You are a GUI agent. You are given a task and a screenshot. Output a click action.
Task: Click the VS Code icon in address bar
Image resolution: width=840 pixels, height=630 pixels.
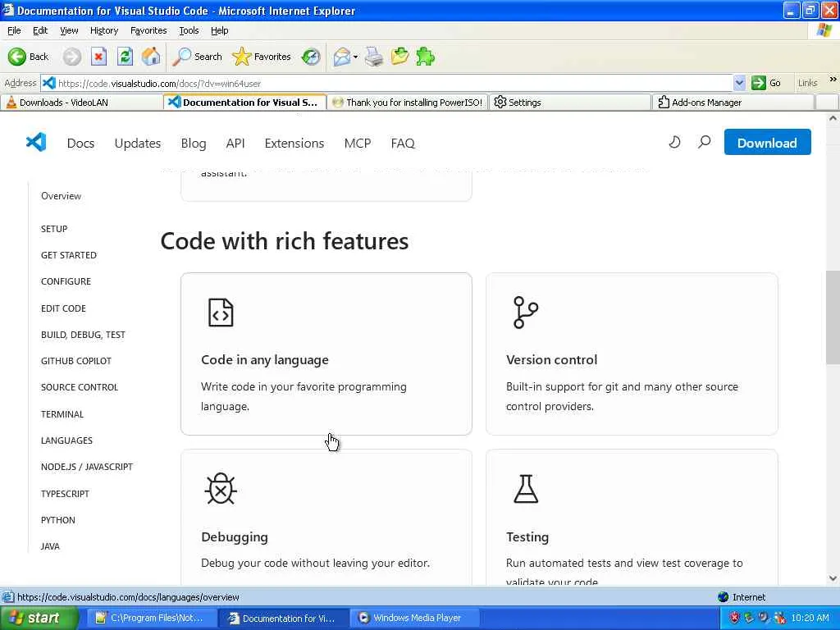point(48,83)
